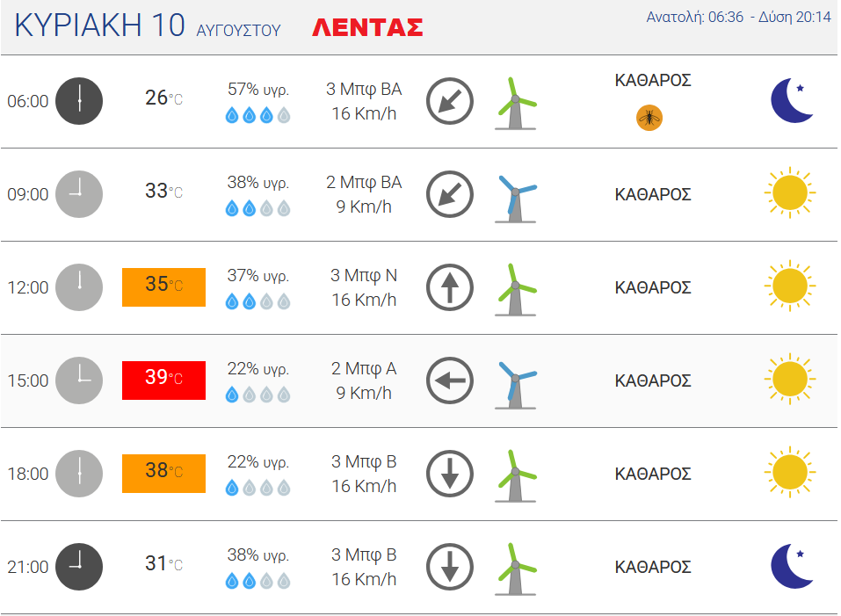Click the mosquito warning icon at 06:00
The width and height of the screenshot is (841, 616).
tap(649, 118)
